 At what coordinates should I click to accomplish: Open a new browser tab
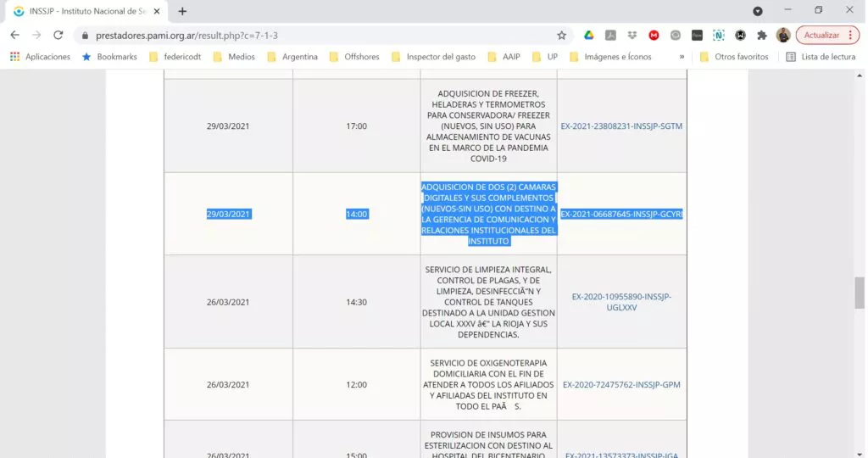coord(182,11)
